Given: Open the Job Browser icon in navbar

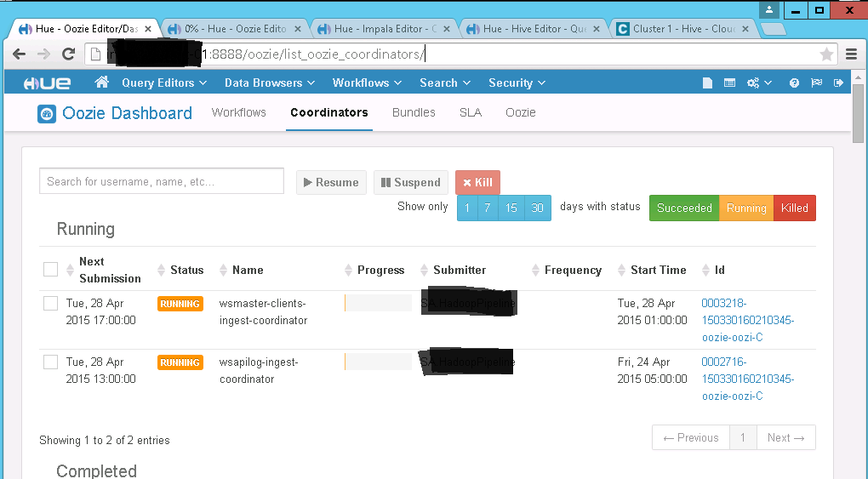Looking at the screenshot, I should 729,83.
